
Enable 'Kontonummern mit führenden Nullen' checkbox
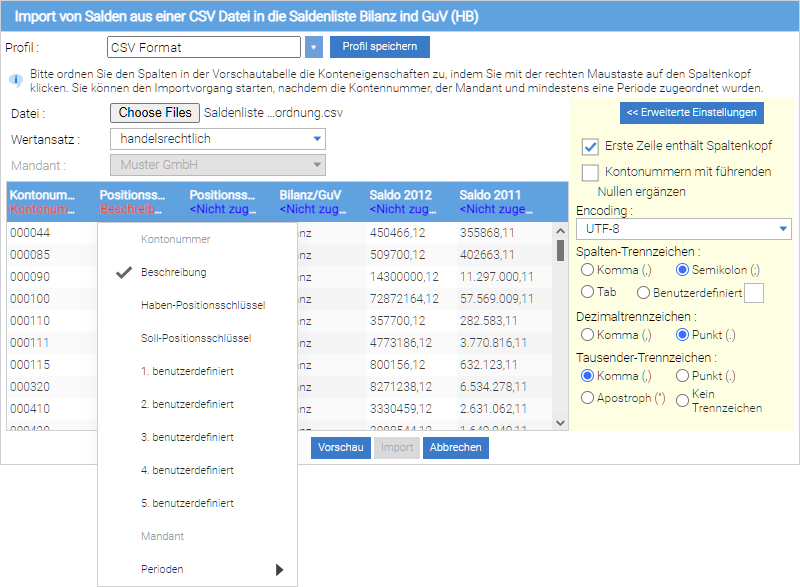pyautogui.click(x=590, y=173)
